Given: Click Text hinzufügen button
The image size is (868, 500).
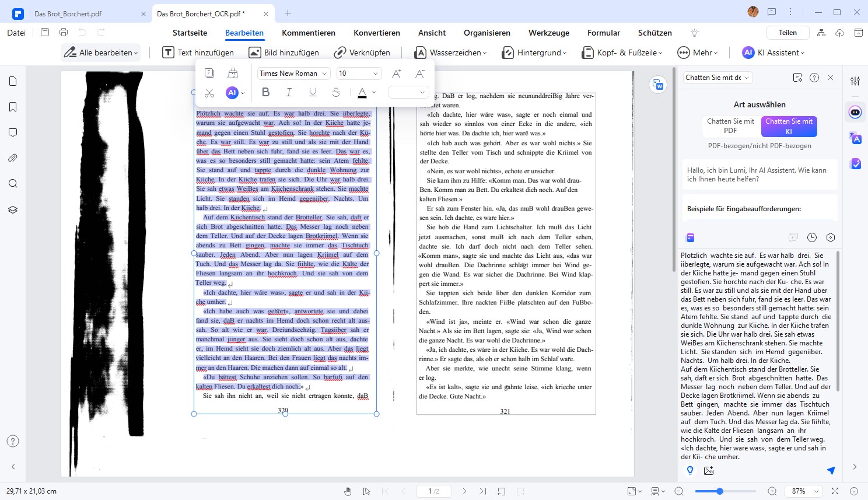Looking at the screenshot, I should tap(198, 53).
